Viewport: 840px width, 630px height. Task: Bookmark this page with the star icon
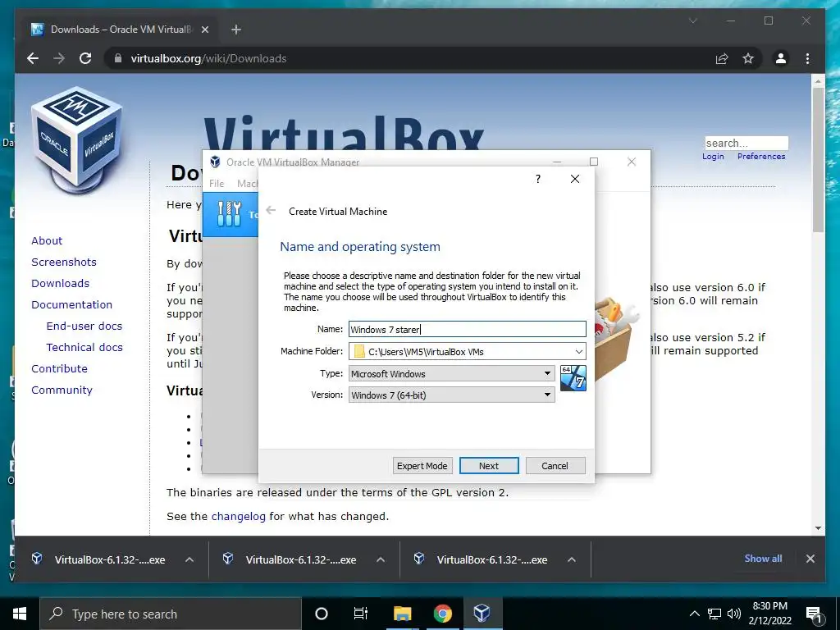point(748,59)
